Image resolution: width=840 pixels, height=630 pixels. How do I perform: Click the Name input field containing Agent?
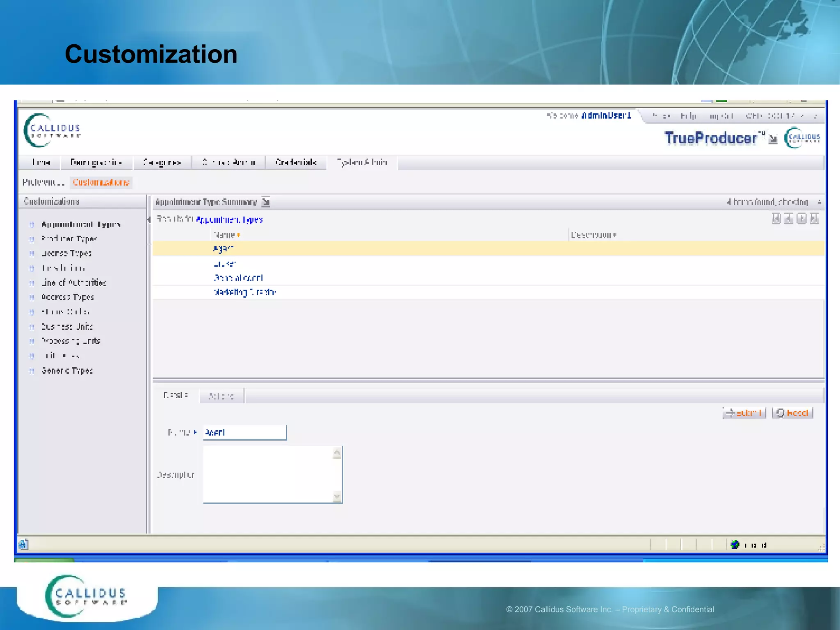pos(244,432)
